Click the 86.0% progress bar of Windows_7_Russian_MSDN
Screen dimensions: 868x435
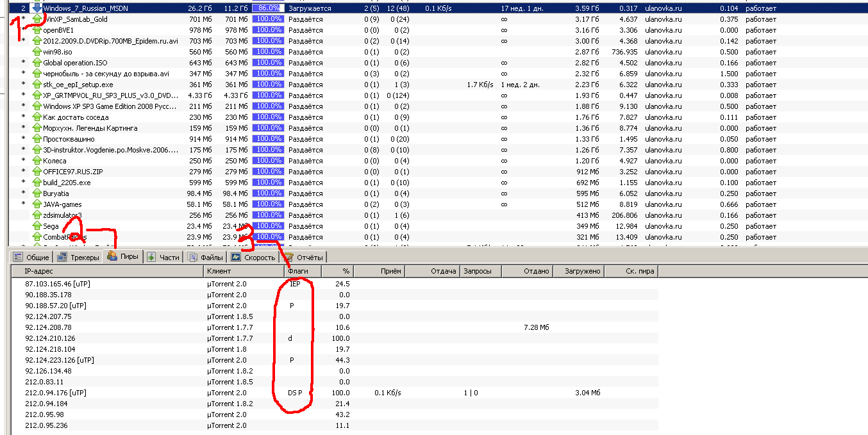point(268,8)
